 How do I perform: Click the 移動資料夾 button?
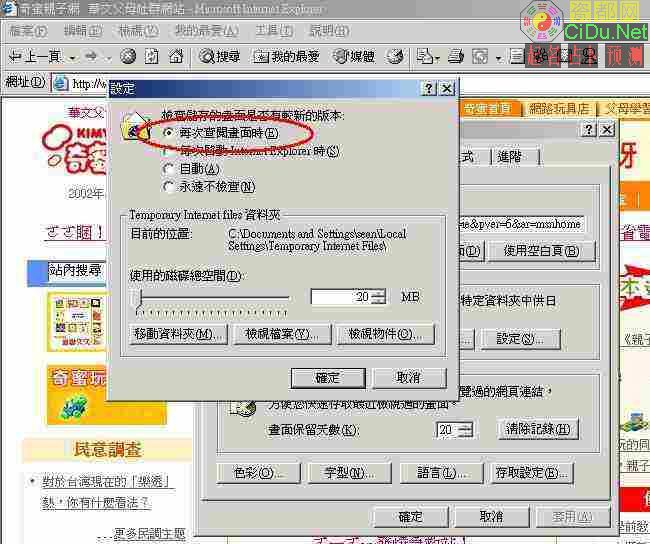coord(177,334)
